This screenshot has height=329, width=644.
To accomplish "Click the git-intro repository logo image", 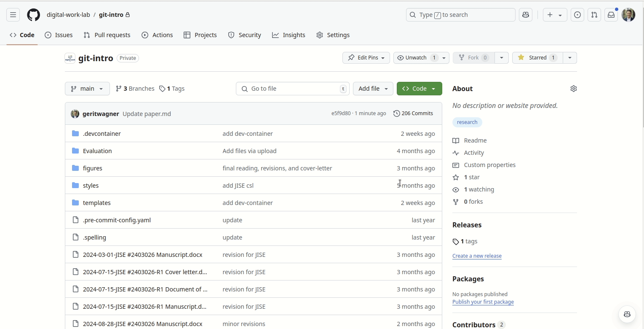I will 70,58.
